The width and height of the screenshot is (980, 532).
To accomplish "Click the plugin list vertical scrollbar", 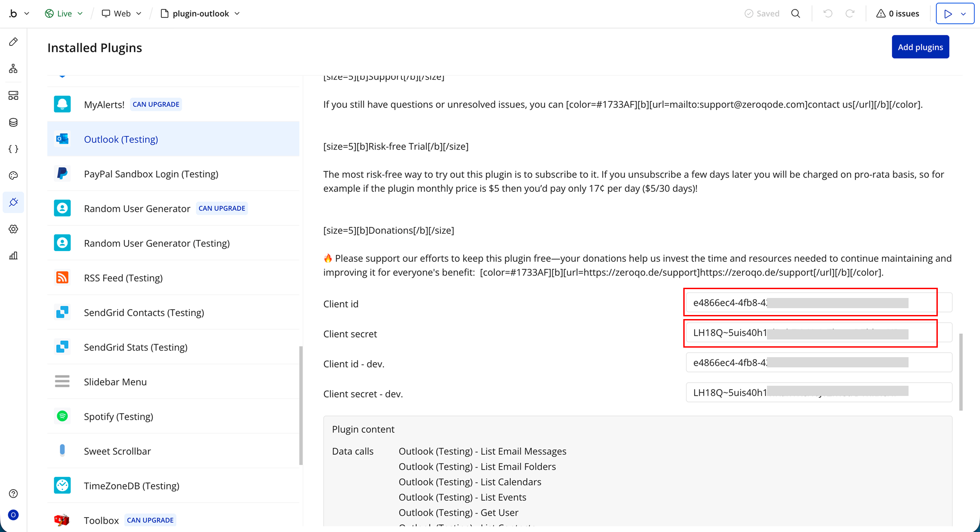I will tap(301, 405).
